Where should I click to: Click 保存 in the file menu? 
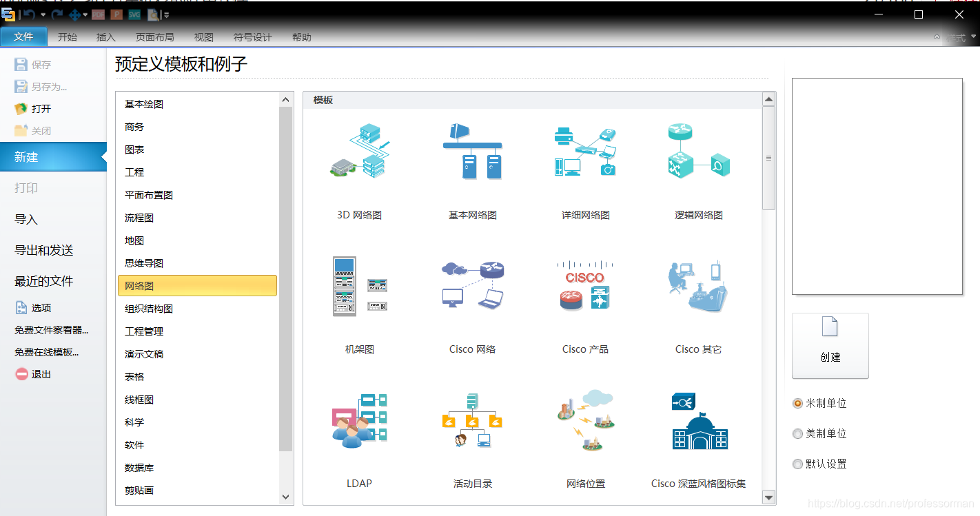33,65
